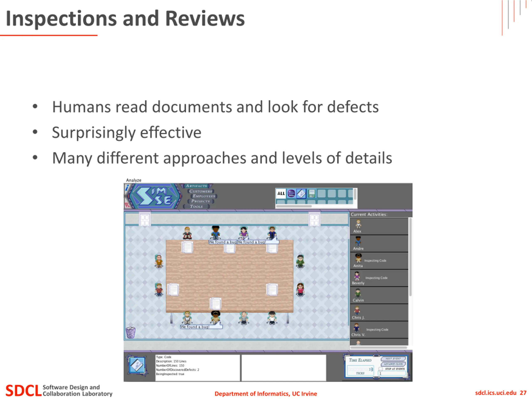Select the red-shirted employee left of table
Viewport: 532px width, 399px height.
click(x=159, y=289)
